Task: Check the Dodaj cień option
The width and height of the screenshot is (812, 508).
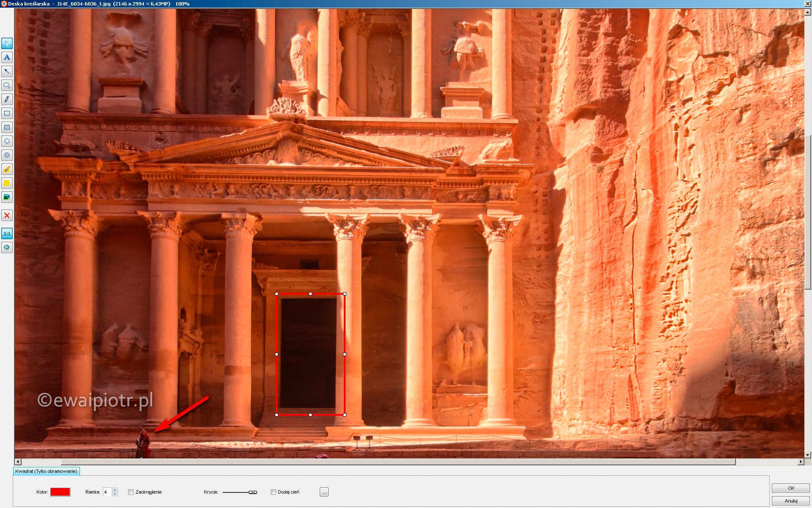Action: (x=274, y=492)
